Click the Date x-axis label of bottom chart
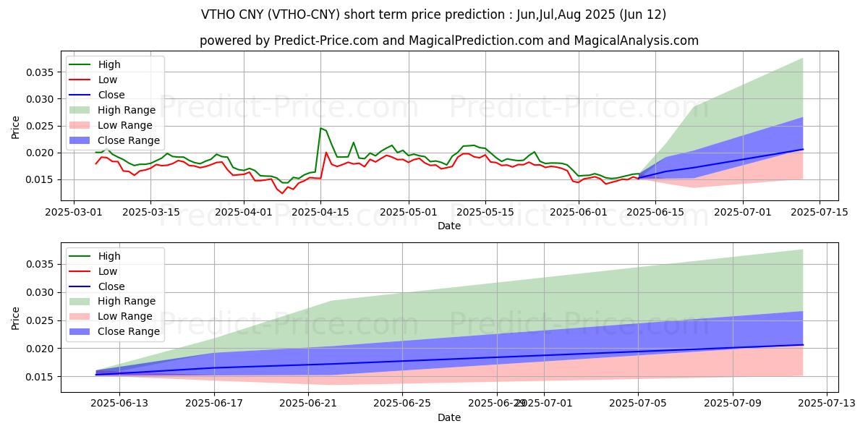 (449, 417)
